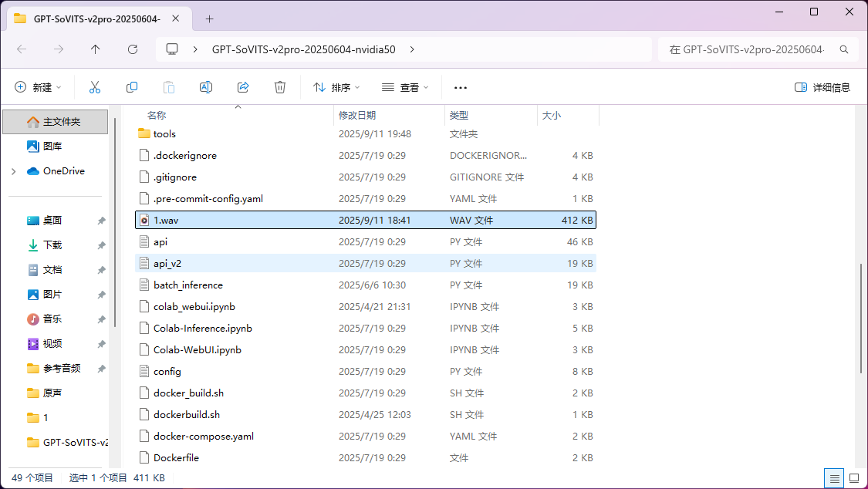
Task: Click the file list vertical scrollbar
Action: [861, 318]
